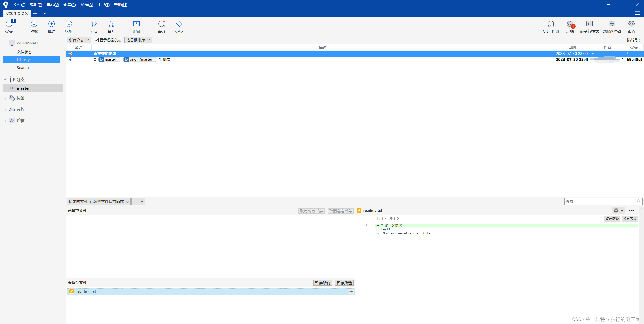Click the 作者 column header
Screen dimensions: 644x324
click(607, 47)
